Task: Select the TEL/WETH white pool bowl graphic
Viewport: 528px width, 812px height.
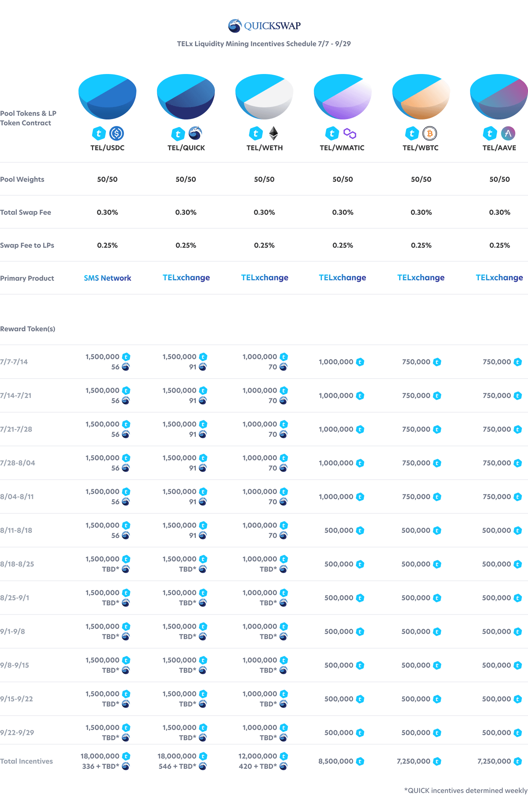Action: pos(264,96)
